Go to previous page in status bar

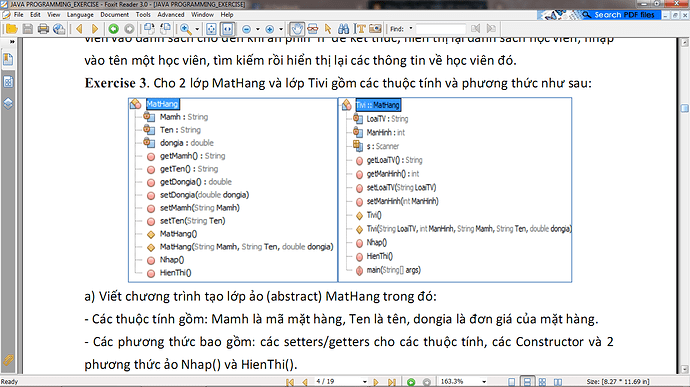(305, 382)
